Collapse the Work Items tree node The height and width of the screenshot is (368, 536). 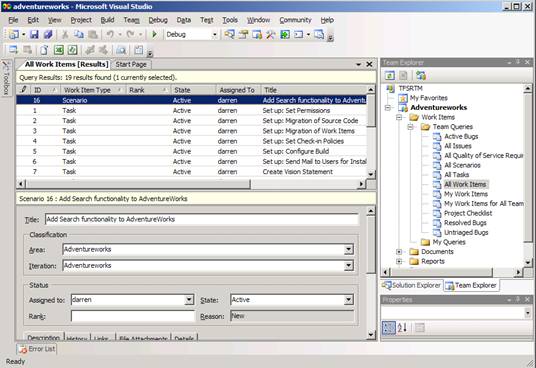tap(399, 117)
